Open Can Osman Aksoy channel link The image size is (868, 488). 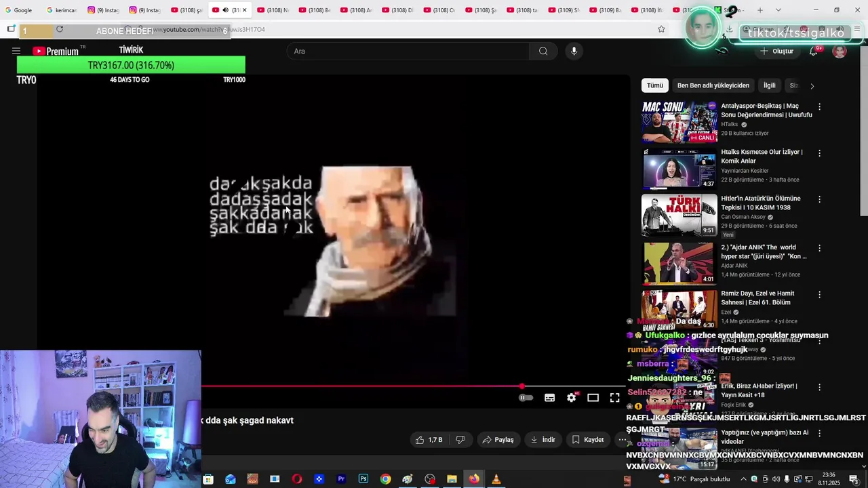(743, 217)
